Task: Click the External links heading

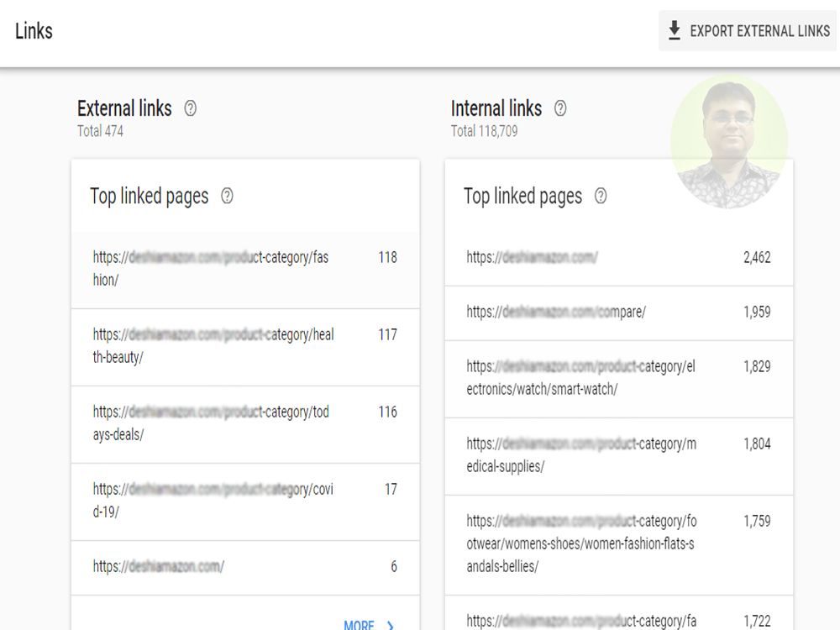Action: point(124,108)
